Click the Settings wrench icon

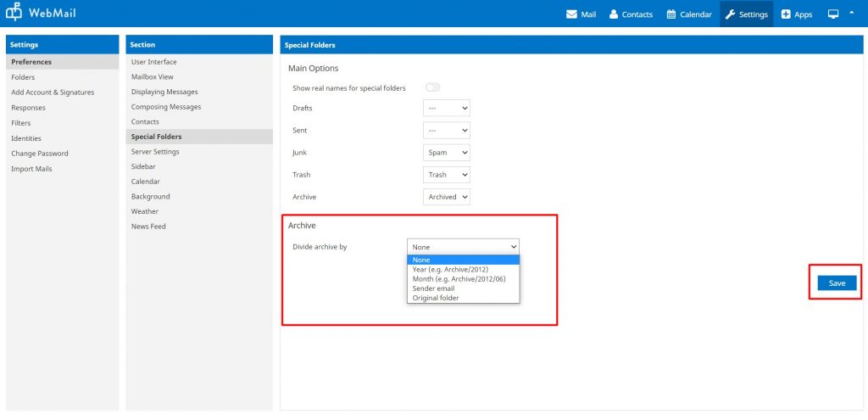(x=730, y=14)
